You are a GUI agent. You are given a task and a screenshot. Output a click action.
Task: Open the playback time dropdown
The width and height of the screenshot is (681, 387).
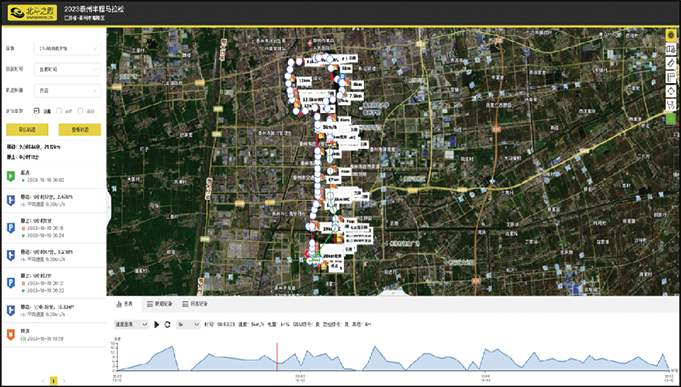click(x=68, y=69)
